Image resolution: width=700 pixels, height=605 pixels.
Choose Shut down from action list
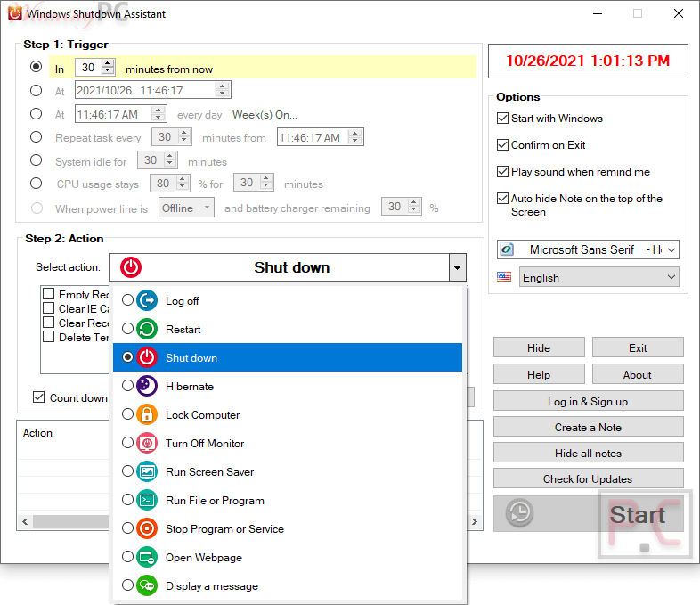click(x=288, y=357)
